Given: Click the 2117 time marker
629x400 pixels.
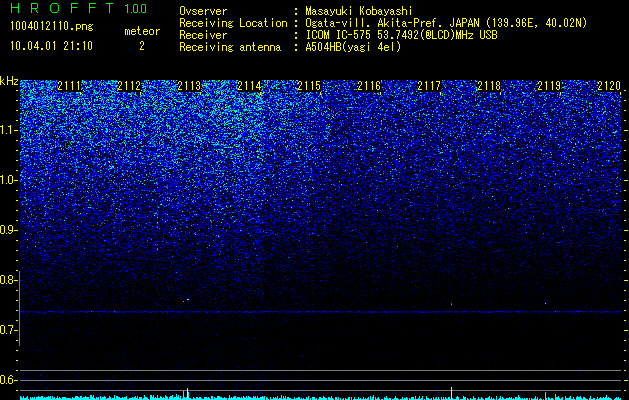Looking at the screenshot, I should (x=429, y=86).
